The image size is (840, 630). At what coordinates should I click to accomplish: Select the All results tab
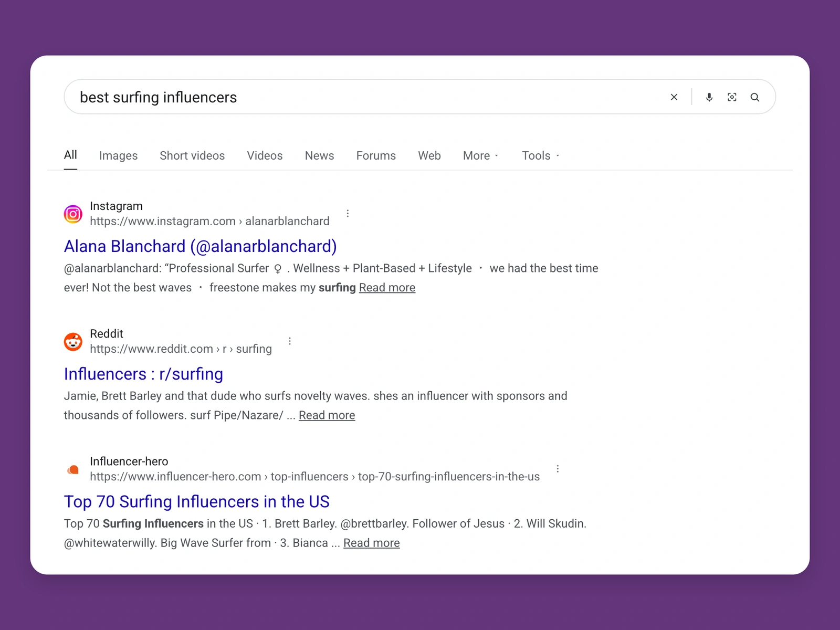pyautogui.click(x=70, y=155)
